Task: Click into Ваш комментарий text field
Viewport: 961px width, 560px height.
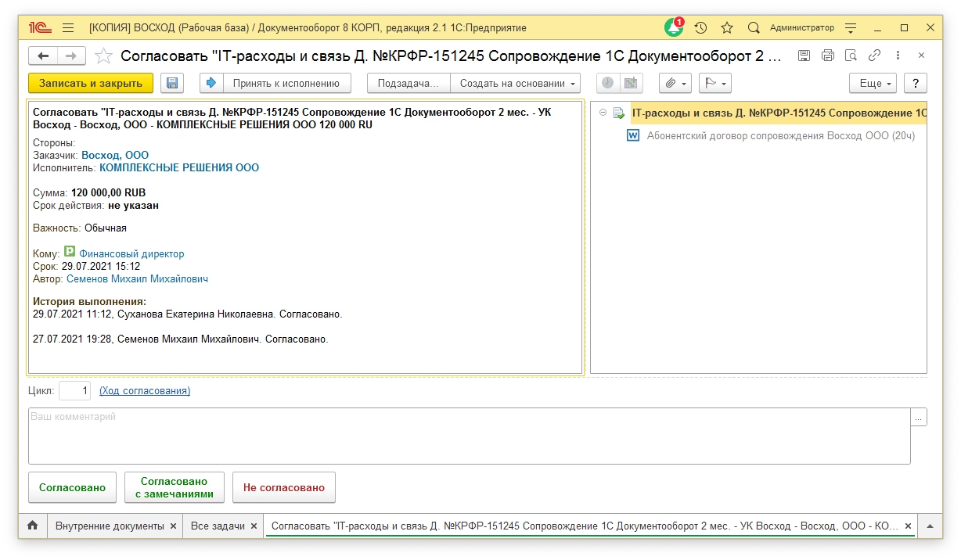Action: point(470,436)
